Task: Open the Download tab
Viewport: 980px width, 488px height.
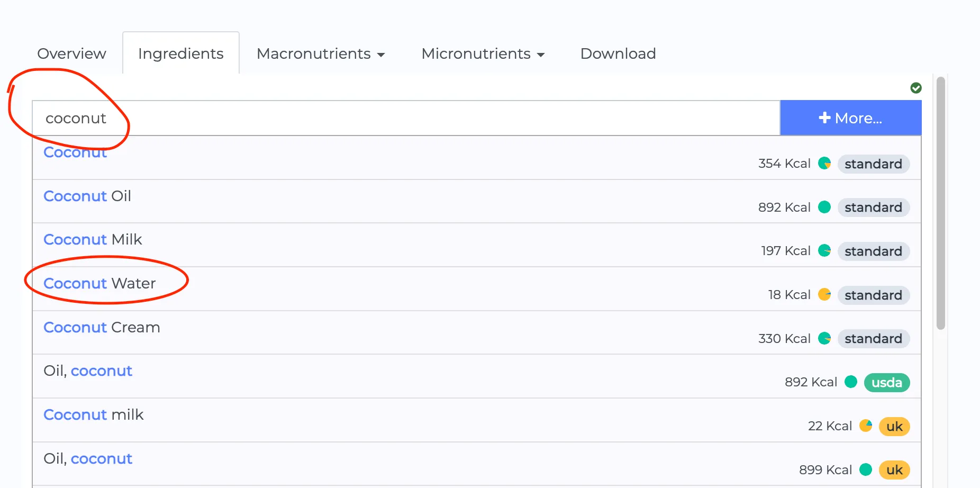Action: pos(618,54)
